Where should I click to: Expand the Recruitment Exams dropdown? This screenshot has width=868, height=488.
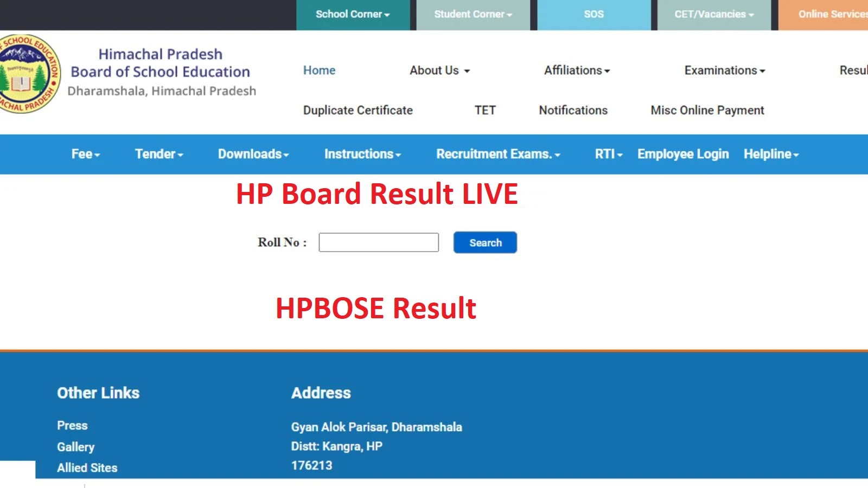(497, 154)
